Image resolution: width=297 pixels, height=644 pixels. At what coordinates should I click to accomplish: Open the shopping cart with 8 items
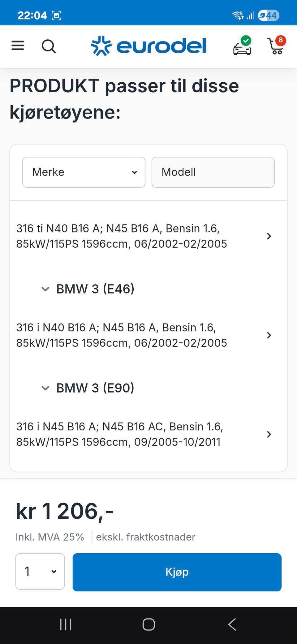[276, 46]
